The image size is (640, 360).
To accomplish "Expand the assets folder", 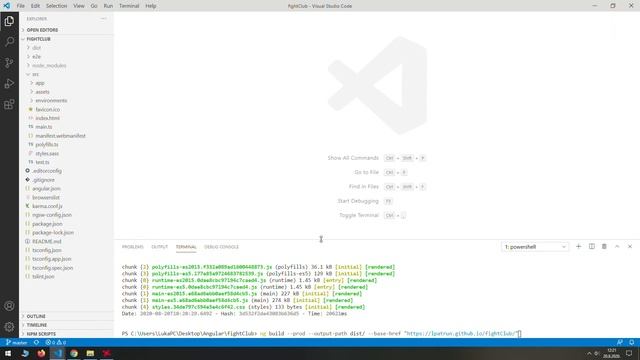I will (68, 92).
